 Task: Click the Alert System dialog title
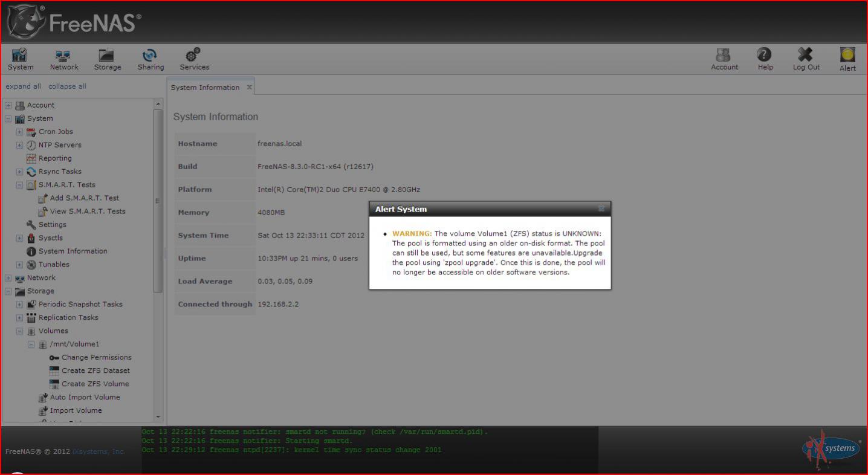click(401, 209)
